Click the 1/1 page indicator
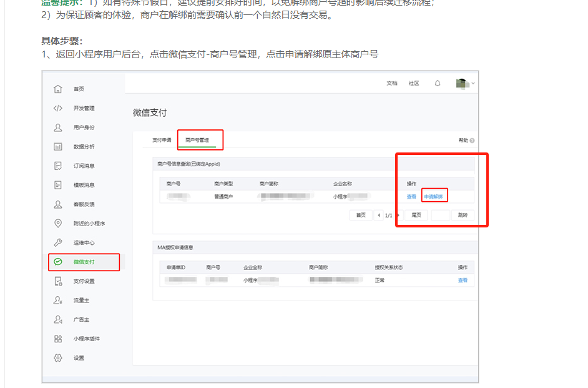 388,216
